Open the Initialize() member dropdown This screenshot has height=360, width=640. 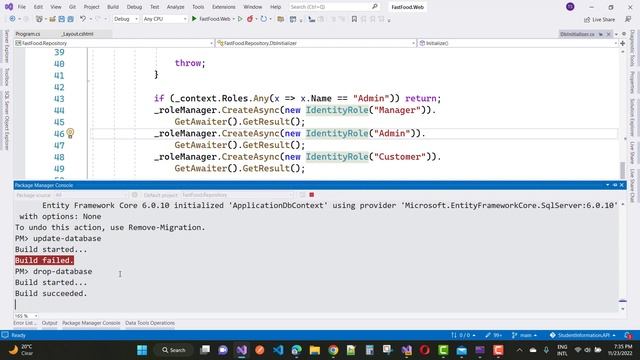tap(518, 43)
